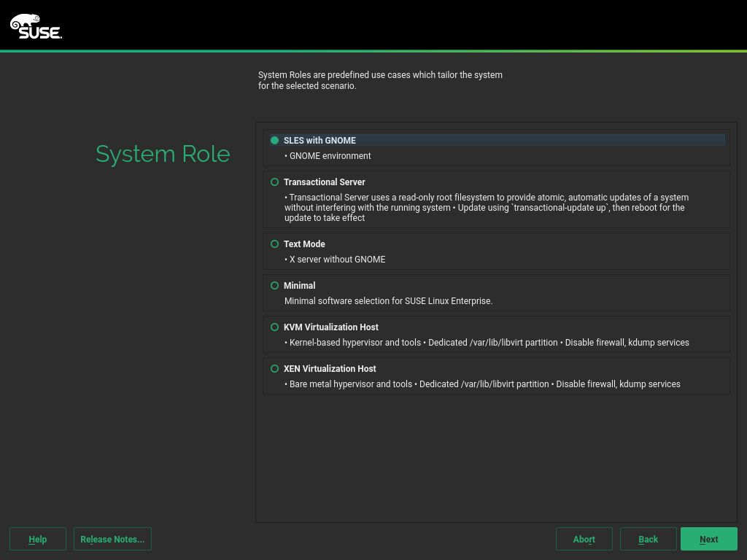This screenshot has height=560, width=747.
Task: Abort the installation
Action: [584, 539]
